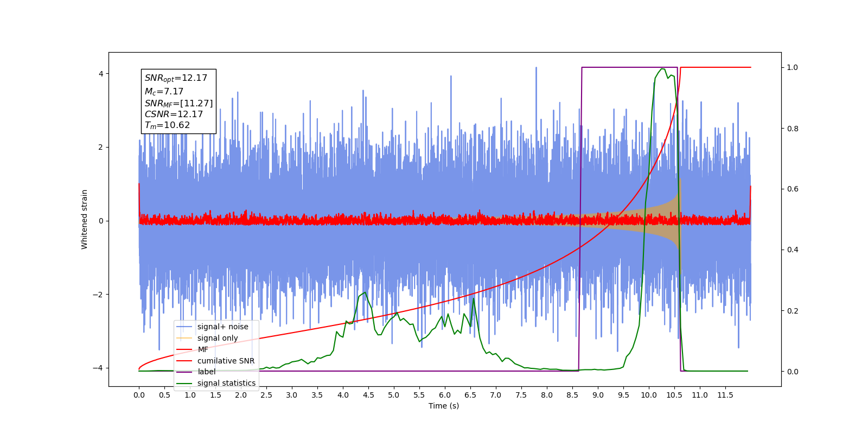The height and width of the screenshot is (434, 868).
Task: Click the x-axis tick label 5.0
Action: pos(394,395)
